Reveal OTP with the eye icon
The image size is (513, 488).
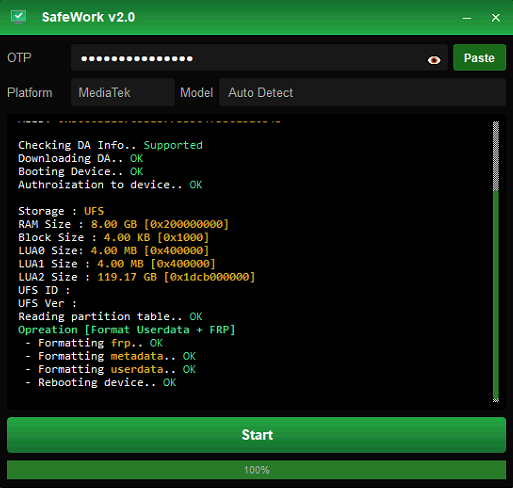pyautogui.click(x=434, y=60)
